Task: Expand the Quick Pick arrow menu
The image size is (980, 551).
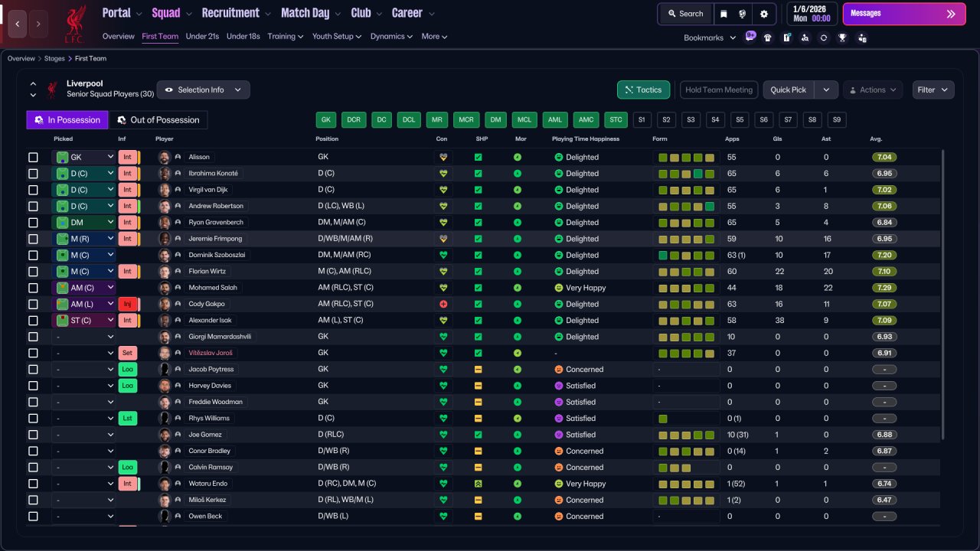Action: tap(826, 90)
